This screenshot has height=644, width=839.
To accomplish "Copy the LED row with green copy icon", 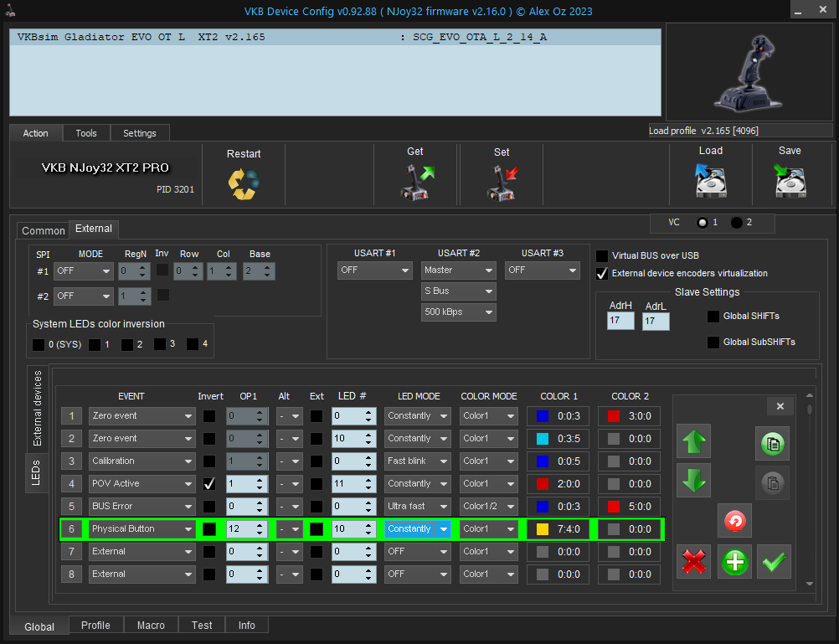I will [x=774, y=444].
